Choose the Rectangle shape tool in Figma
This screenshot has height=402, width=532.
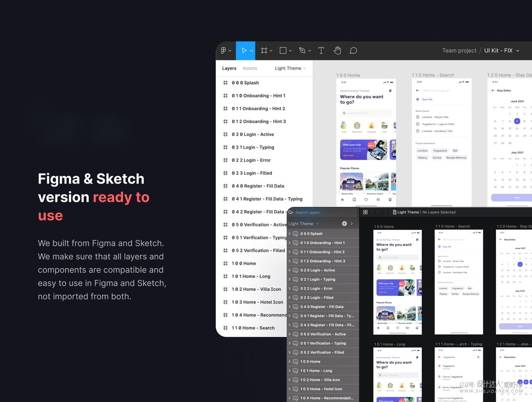point(283,51)
